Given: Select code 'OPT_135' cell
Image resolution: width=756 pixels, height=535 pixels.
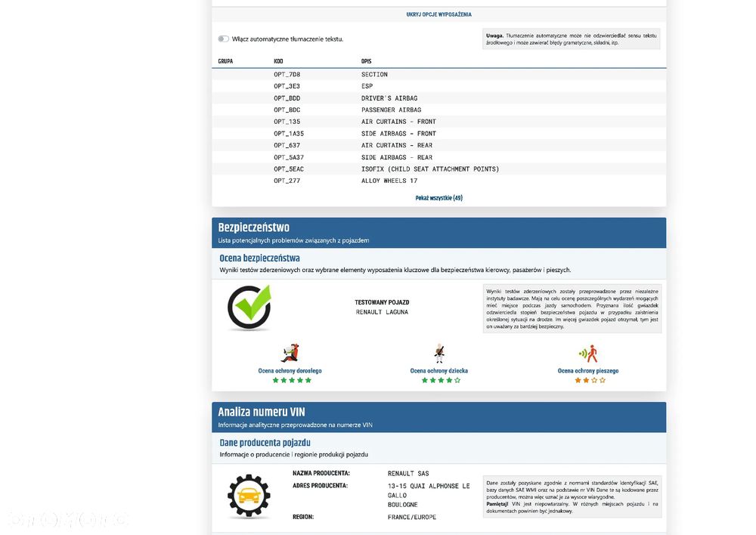Looking at the screenshot, I should pyautogui.click(x=287, y=122).
